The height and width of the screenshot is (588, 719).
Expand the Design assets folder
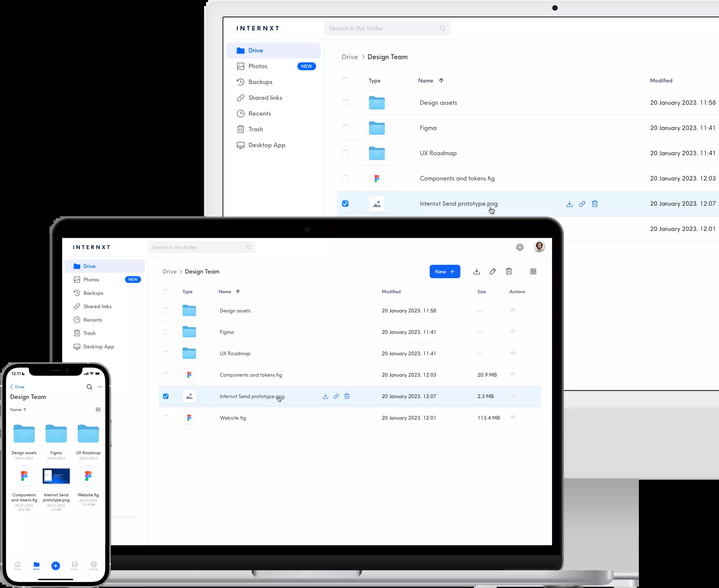tap(438, 102)
